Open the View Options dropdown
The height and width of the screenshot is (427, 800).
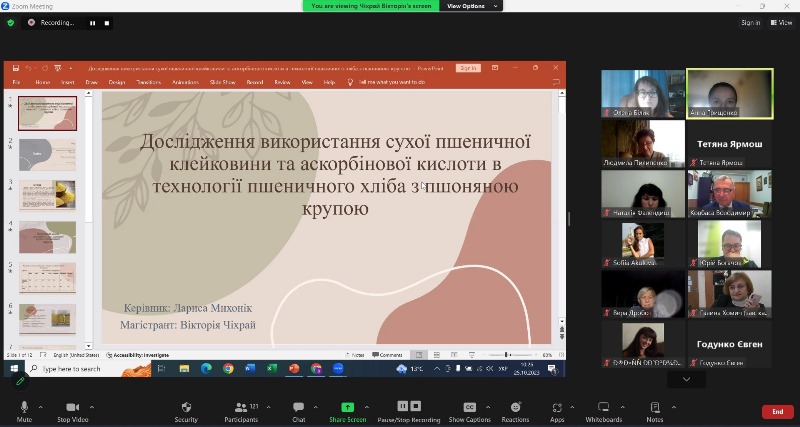[471, 6]
